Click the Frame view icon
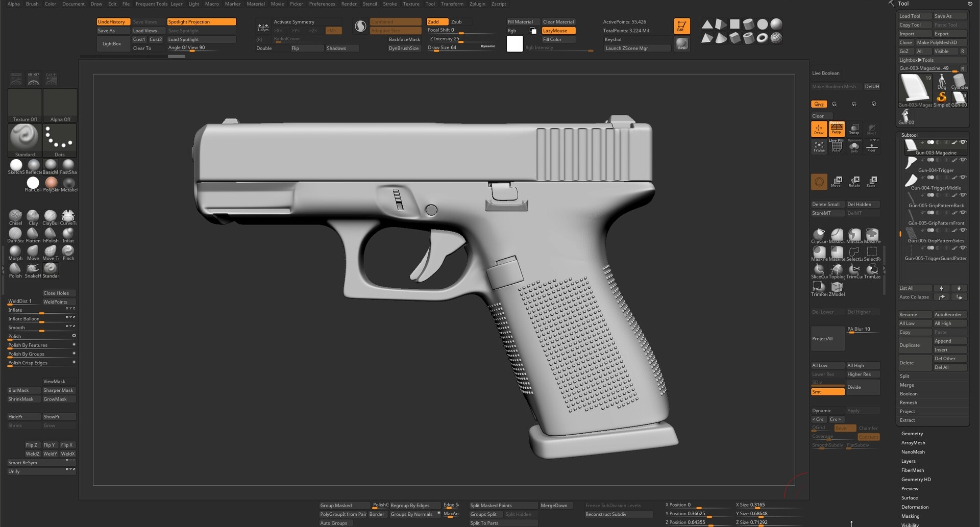Viewport: 980px width, 527px height. coord(819,146)
